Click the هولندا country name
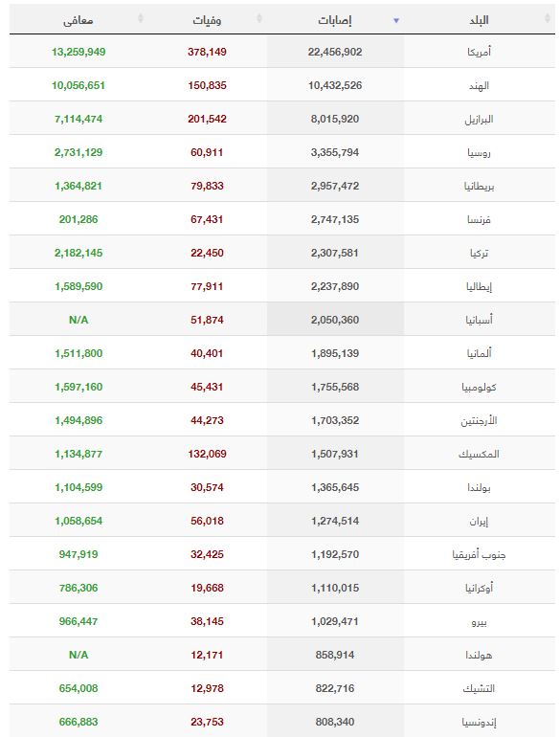Screen dimensions: 560x737 [480, 655]
